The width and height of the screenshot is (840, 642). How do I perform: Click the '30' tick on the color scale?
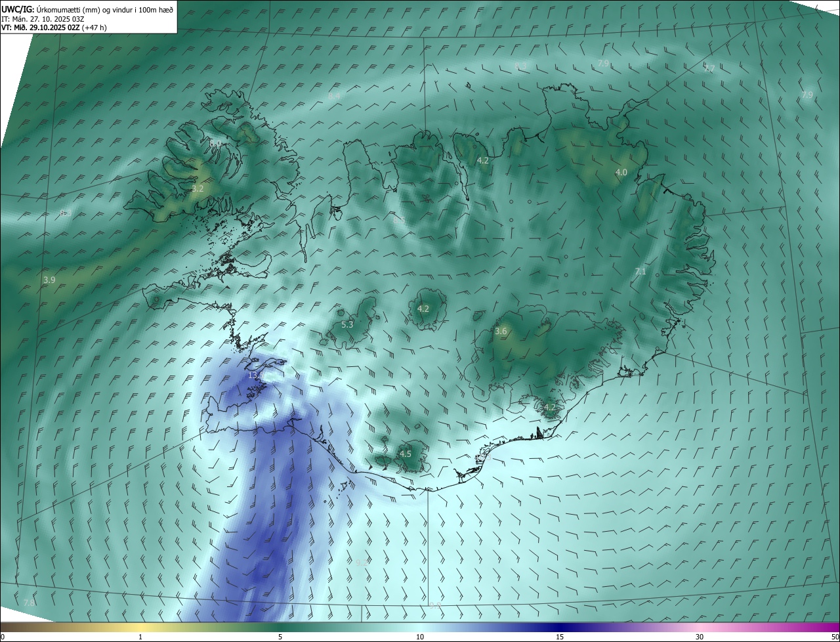[700, 637]
